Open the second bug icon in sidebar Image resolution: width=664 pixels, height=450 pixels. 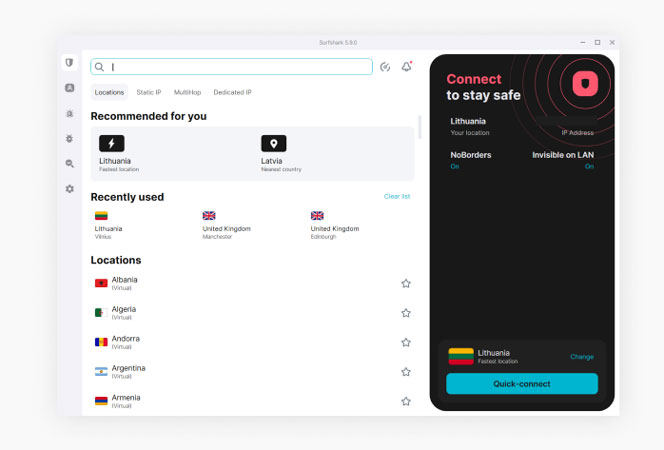(69, 138)
